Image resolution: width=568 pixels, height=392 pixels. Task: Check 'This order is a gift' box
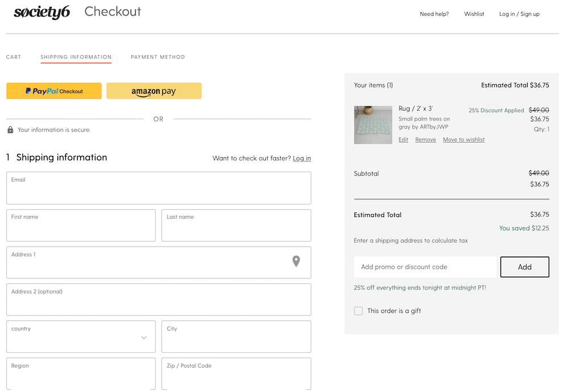pos(358,311)
